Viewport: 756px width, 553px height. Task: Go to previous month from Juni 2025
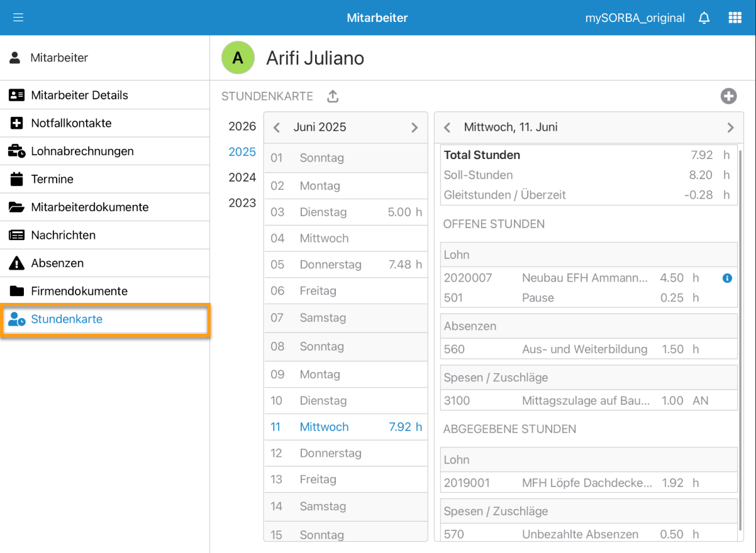(277, 128)
